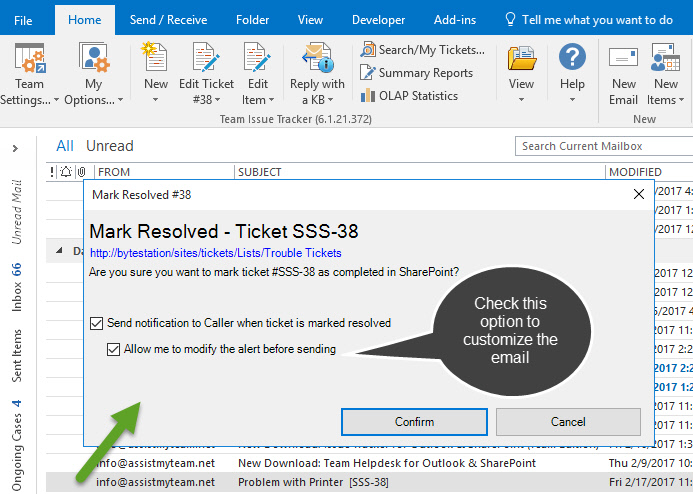Open the Developer ribbon tab

click(379, 19)
